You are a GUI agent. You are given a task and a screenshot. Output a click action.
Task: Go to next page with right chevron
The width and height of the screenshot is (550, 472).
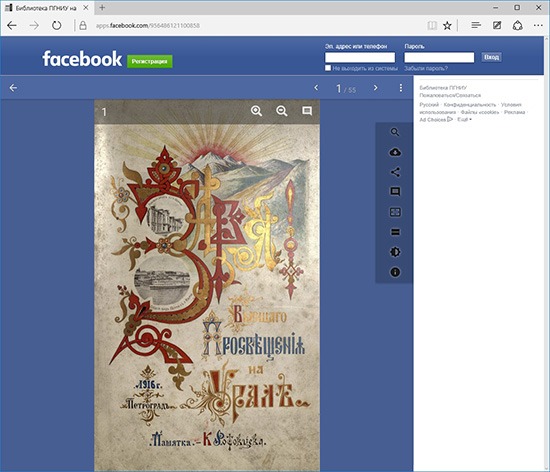(375, 87)
